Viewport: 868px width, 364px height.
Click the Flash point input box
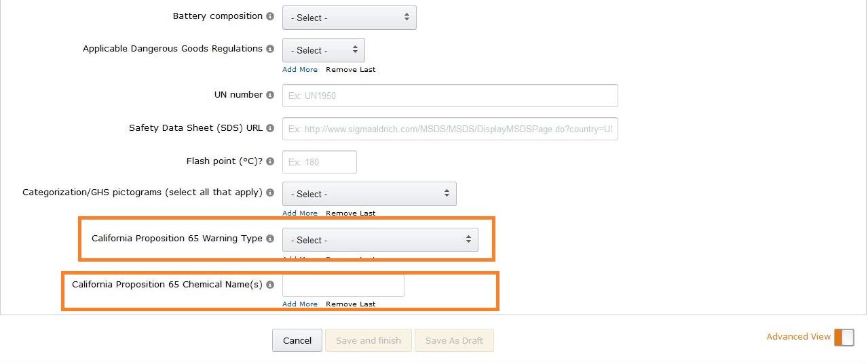[319, 162]
